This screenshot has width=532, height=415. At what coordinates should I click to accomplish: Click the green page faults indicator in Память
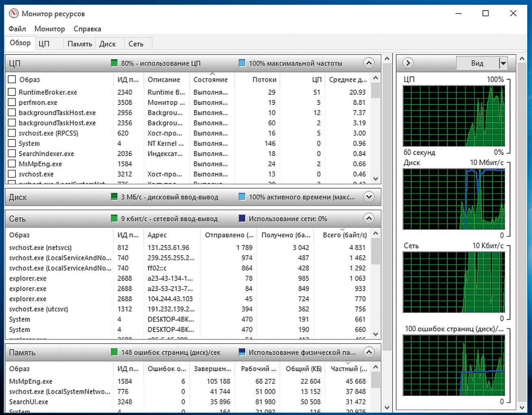click(114, 352)
